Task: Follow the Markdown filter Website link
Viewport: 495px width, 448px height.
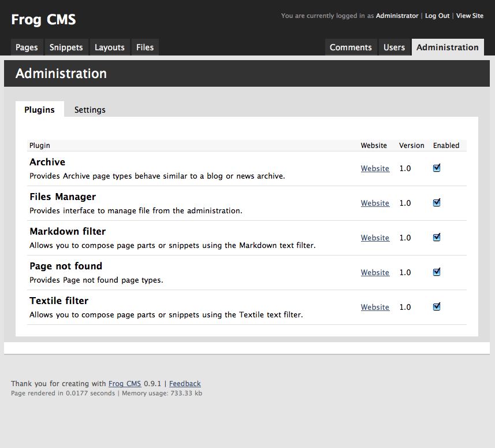Action: [375, 238]
